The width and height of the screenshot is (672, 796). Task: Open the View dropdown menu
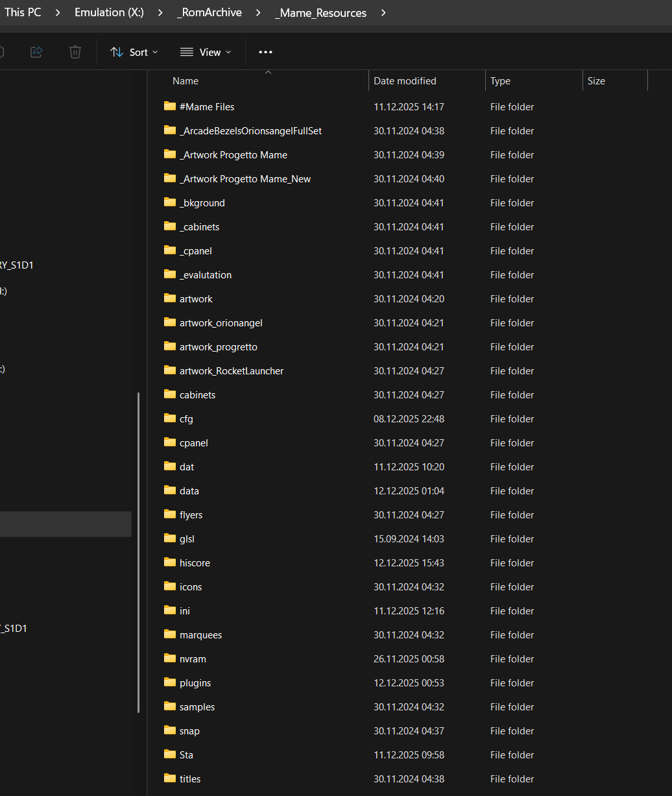point(205,52)
